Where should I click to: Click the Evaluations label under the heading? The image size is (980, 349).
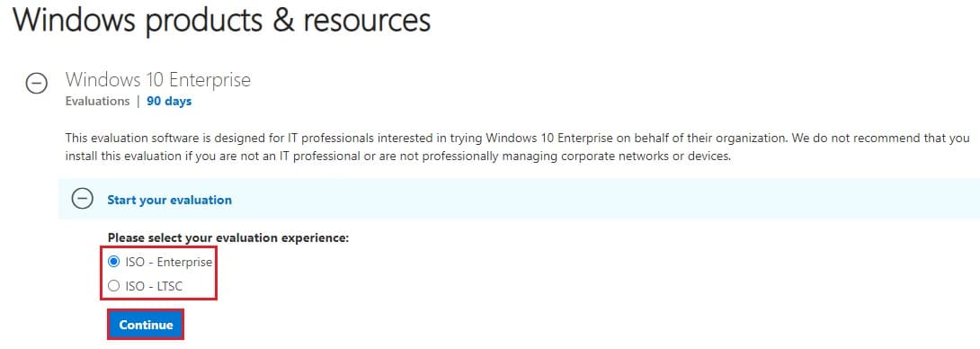pos(97,101)
